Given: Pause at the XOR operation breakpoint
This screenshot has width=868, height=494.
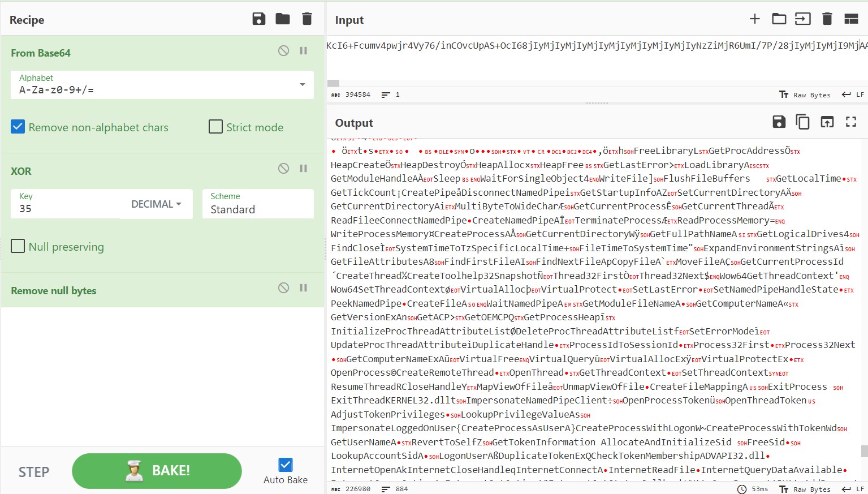Looking at the screenshot, I should pos(304,169).
